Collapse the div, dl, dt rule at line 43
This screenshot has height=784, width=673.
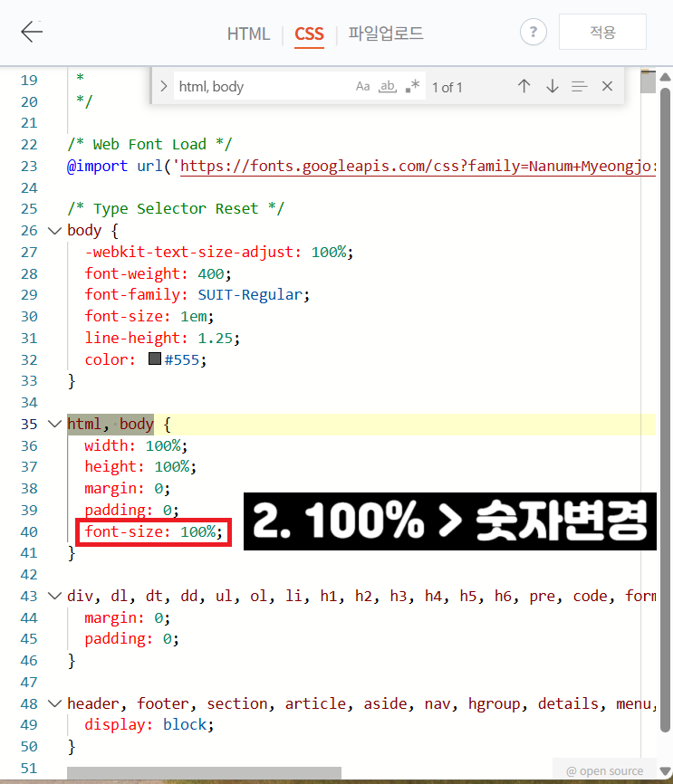(x=54, y=596)
